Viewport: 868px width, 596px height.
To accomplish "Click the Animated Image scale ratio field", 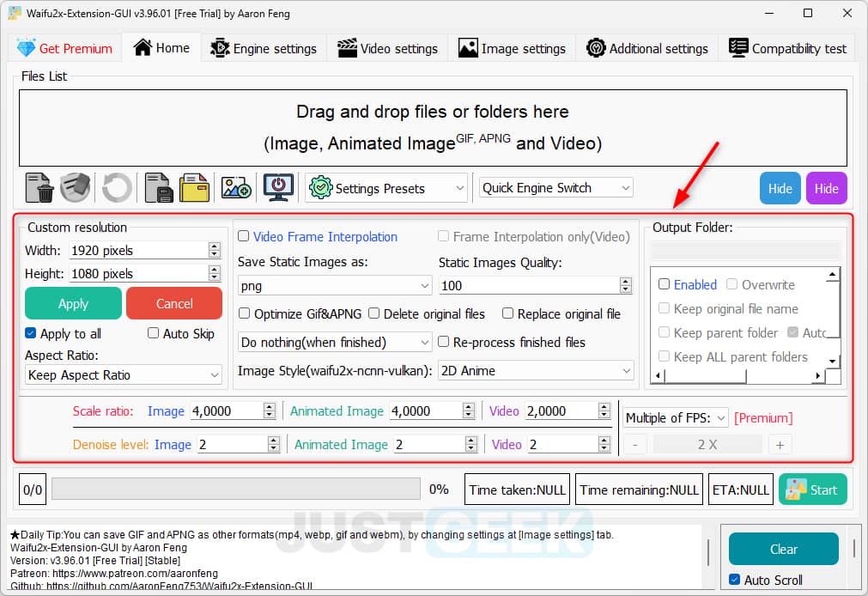I will click(433, 411).
